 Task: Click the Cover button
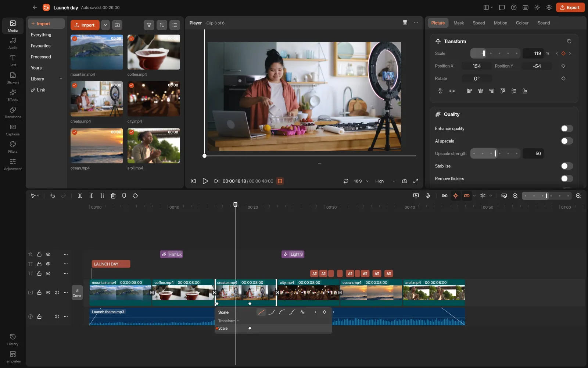pos(77,293)
